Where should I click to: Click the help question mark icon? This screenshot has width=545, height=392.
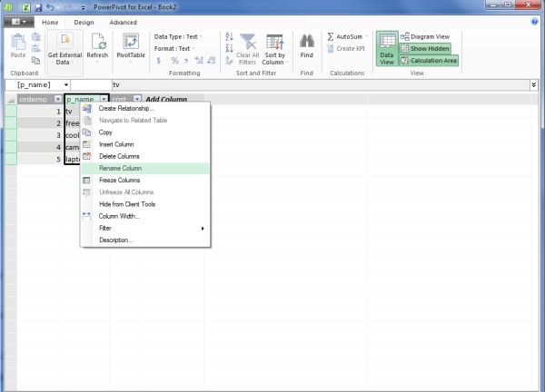535,22
